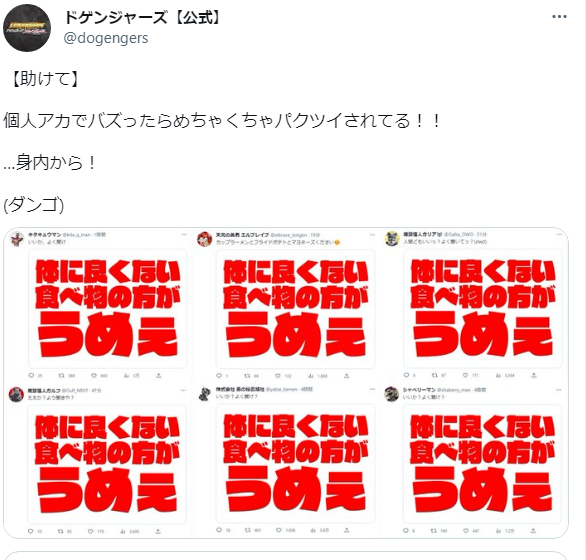Share the エルブレイブ tweet using the upload icon

click(346, 376)
